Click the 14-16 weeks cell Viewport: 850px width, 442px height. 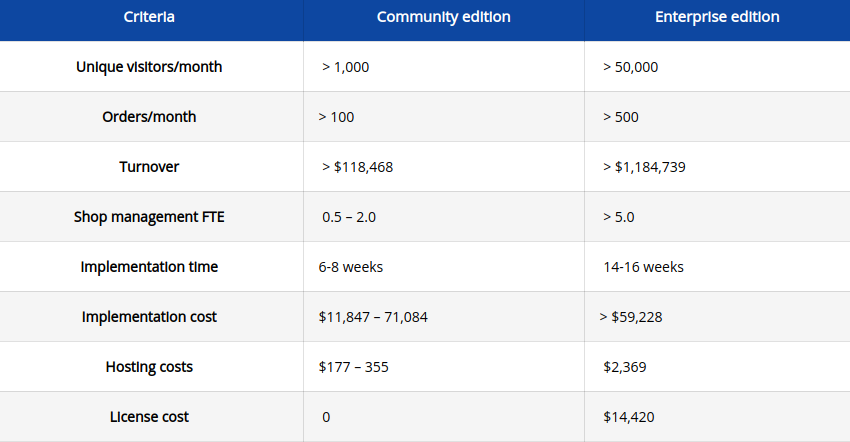643,267
